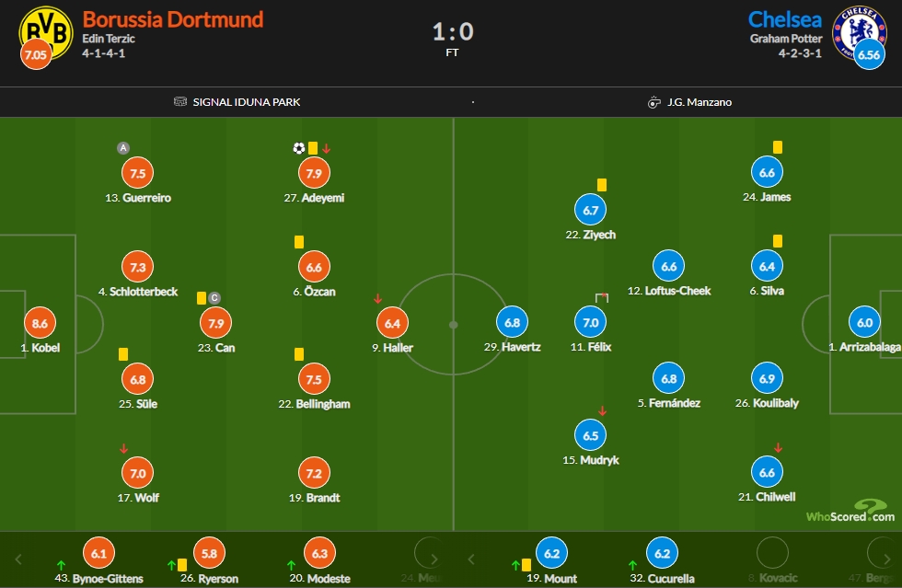Image resolution: width=902 pixels, height=588 pixels.
Task: Select Bellingham's 7.5 rating circle
Action: (314, 380)
